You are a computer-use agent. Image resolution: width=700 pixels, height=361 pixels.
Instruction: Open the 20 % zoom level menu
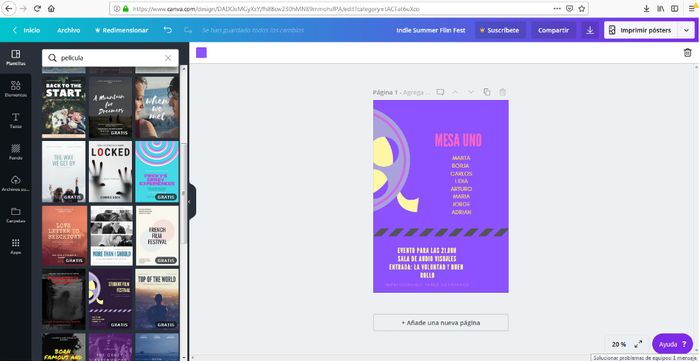[x=619, y=344]
